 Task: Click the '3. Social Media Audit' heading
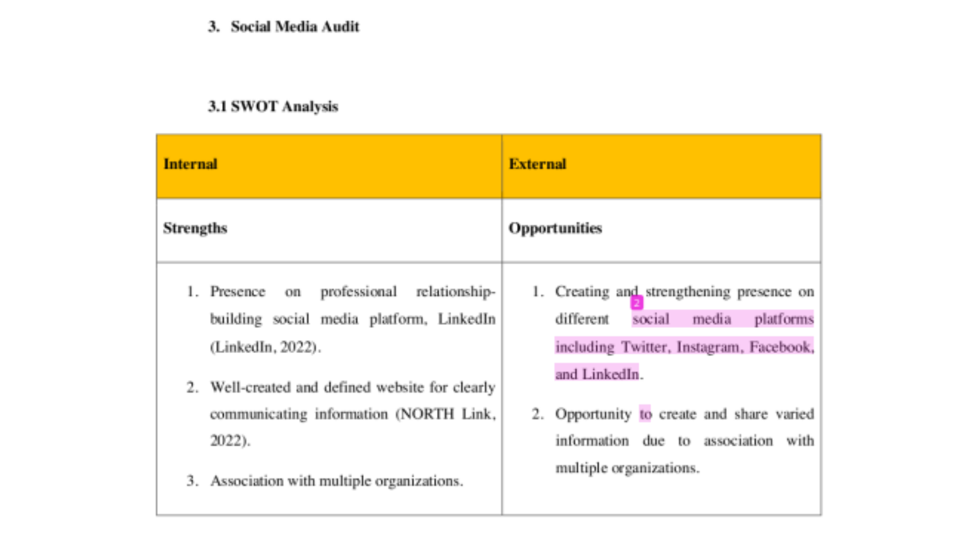(284, 27)
